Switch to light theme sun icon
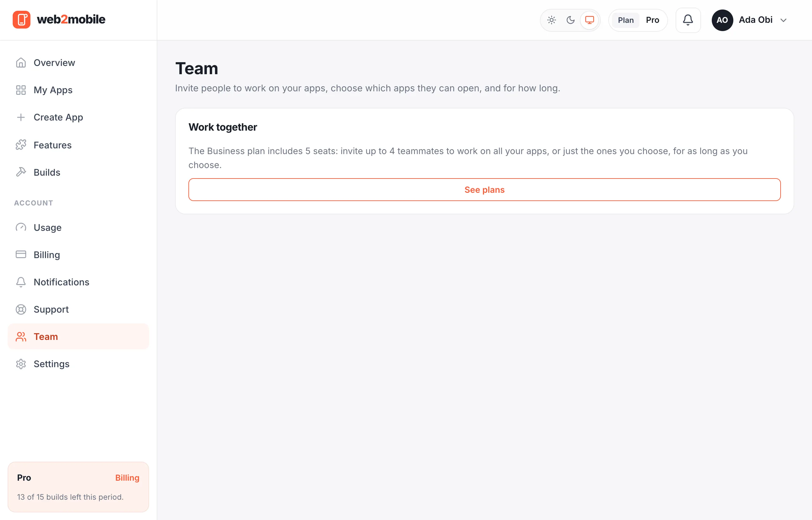 551,20
